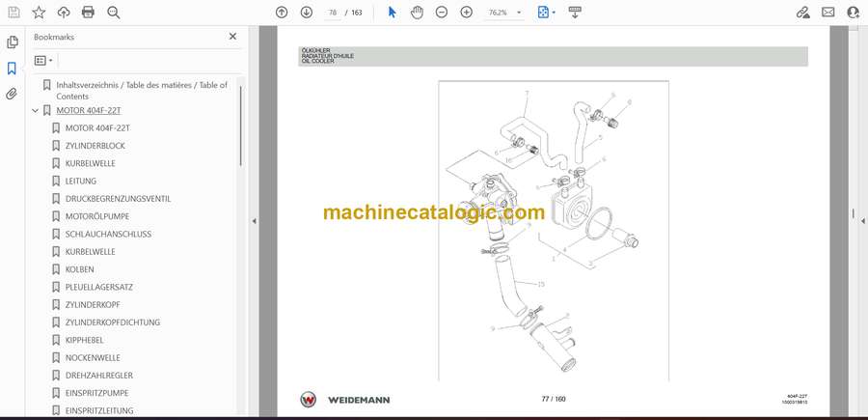The image size is (868, 420).
Task: Jump to the KURBELWELLE bookmark
Action: click(91, 163)
